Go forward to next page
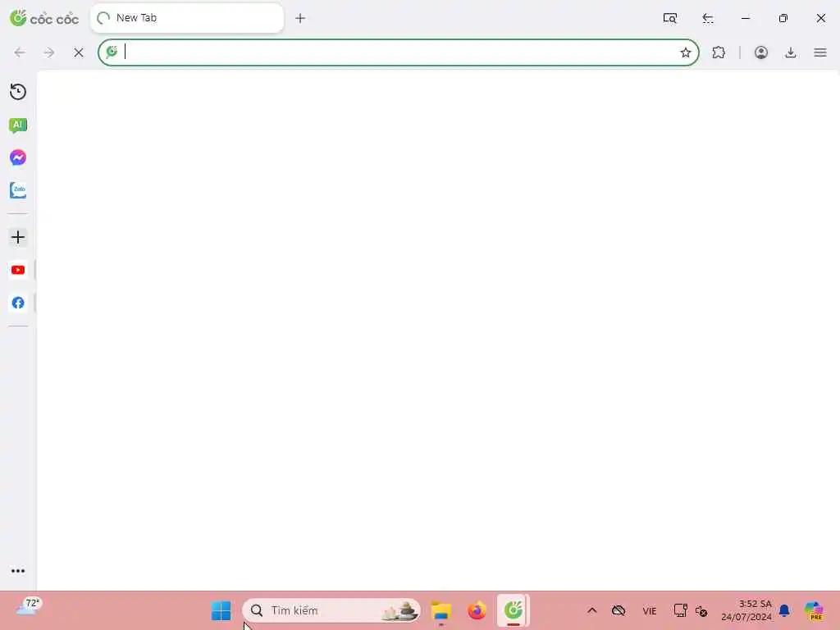Image resolution: width=840 pixels, height=630 pixels. [49, 52]
